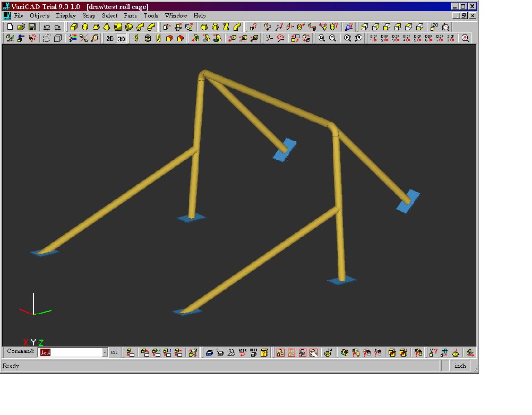The height and width of the screenshot is (415, 532).
Task: Click inside the Command input field
Action: coord(69,352)
